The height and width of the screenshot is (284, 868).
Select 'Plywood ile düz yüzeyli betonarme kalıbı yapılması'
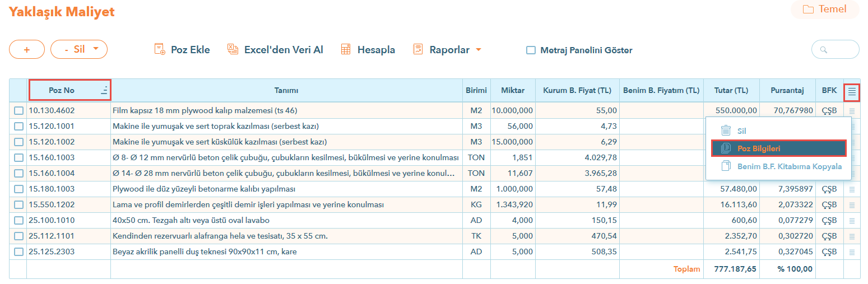pyautogui.click(x=286, y=189)
